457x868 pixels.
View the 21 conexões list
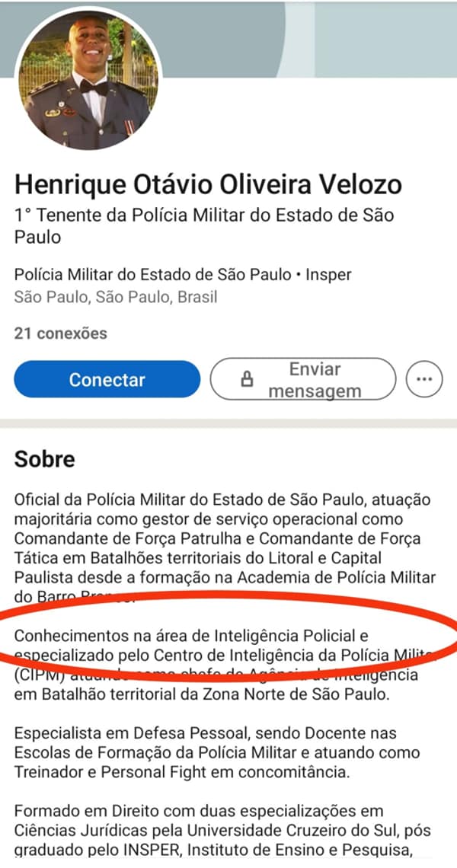[61, 333]
